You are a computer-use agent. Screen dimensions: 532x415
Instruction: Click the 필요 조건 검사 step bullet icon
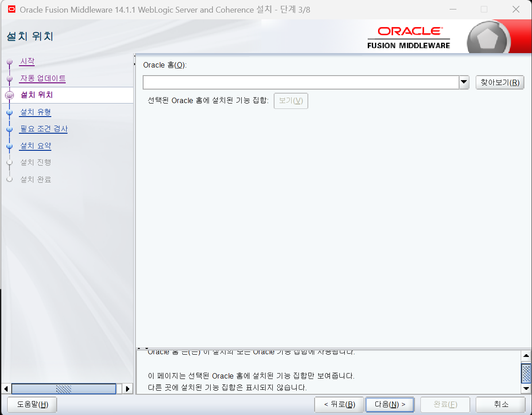(x=9, y=129)
